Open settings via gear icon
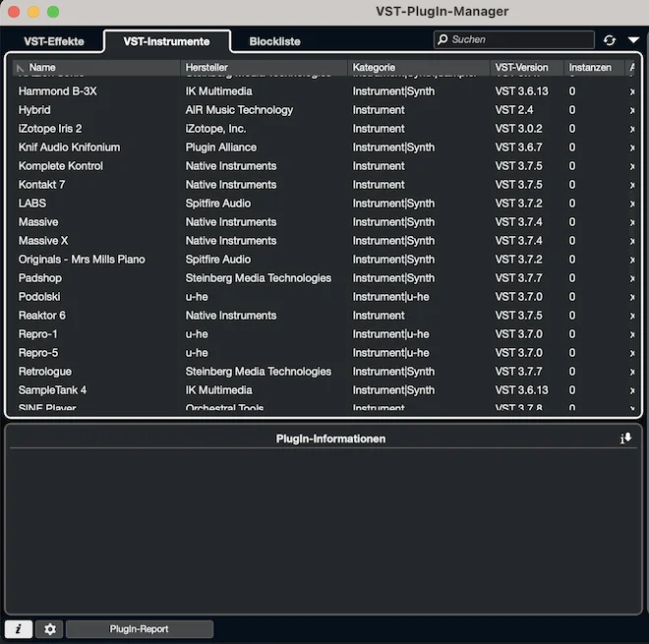This screenshot has height=644, width=649. tap(50, 629)
